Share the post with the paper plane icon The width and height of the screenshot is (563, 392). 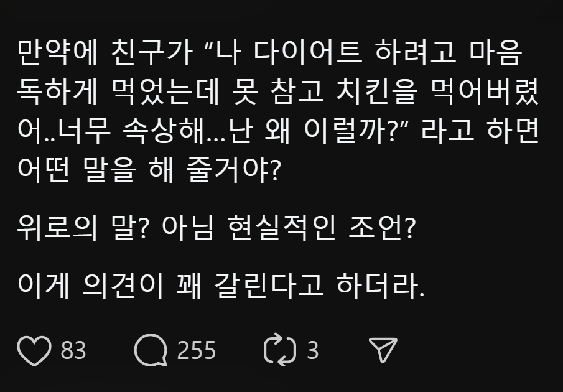[x=383, y=350]
